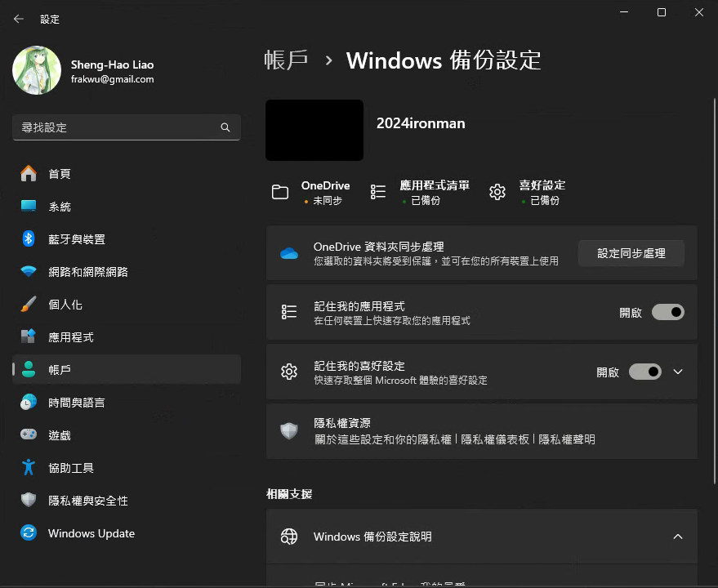Click the 2024ironman device name
The image size is (718, 588).
(421, 123)
